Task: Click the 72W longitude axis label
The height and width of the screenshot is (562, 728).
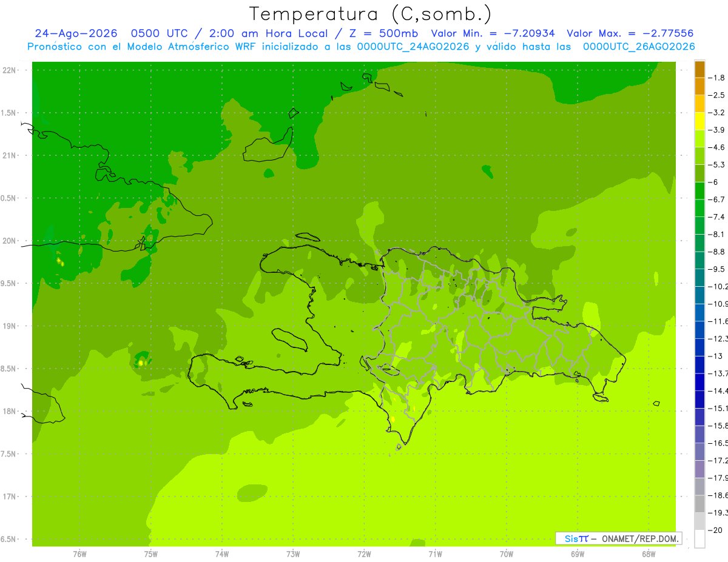Action: 364,554
